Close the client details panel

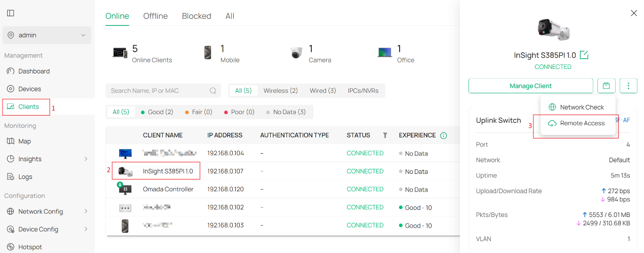(x=634, y=13)
